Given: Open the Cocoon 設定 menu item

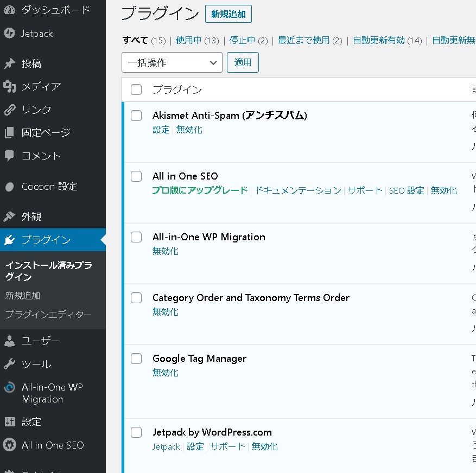Looking at the screenshot, I should (x=49, y=186).
